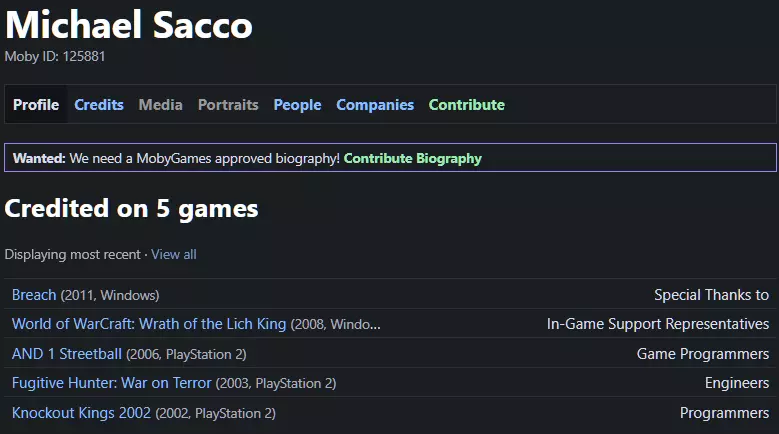Click the Michael Sacco page heading
The image size is (779, 434).
tap(129, 25)
